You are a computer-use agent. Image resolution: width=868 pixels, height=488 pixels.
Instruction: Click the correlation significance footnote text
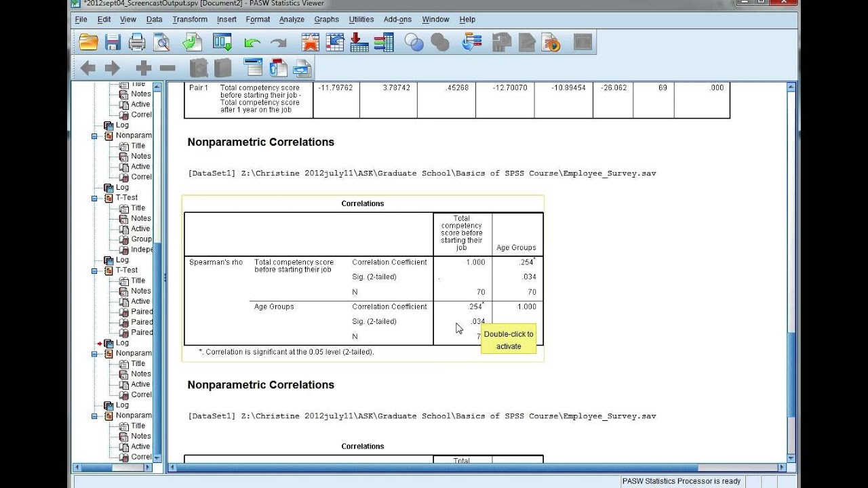click(x=286, y=352)
